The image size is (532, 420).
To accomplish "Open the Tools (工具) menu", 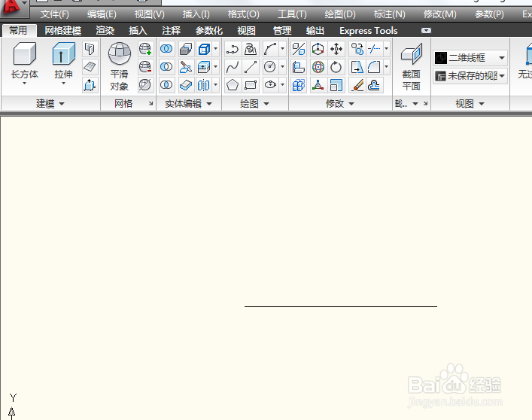I will [x=292, y=14].
